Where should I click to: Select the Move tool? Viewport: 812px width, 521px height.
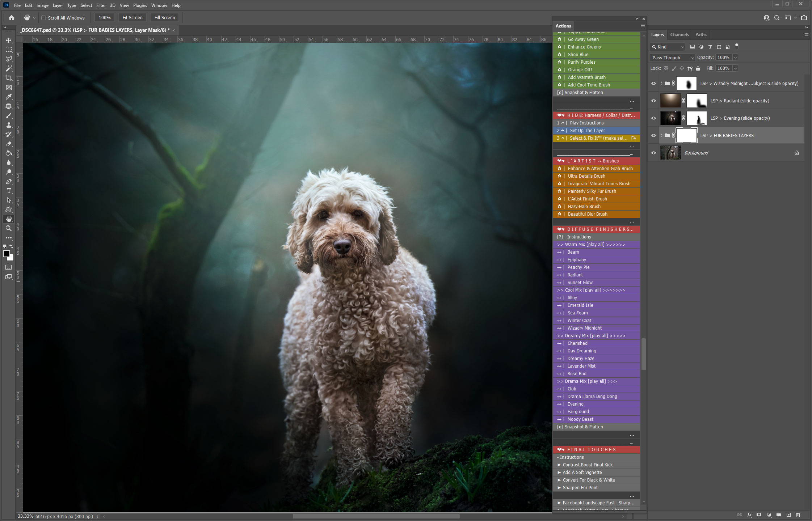9,40
